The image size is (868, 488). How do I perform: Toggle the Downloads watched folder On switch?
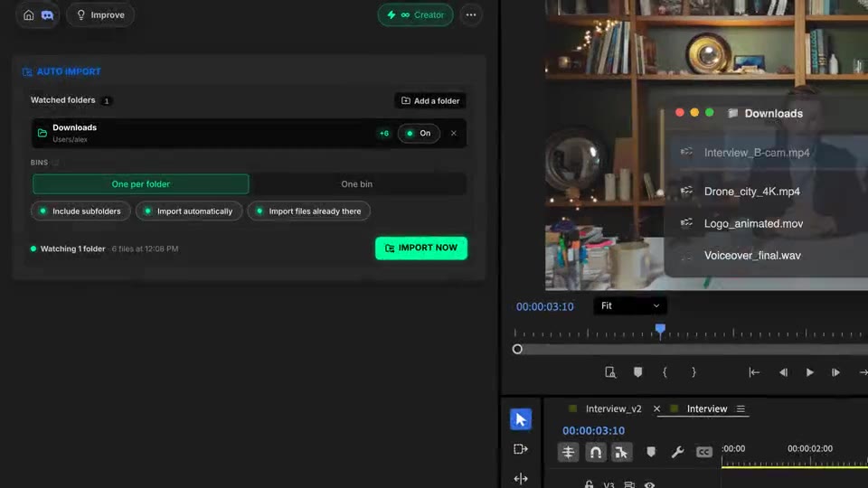click(x=419, y=134)
